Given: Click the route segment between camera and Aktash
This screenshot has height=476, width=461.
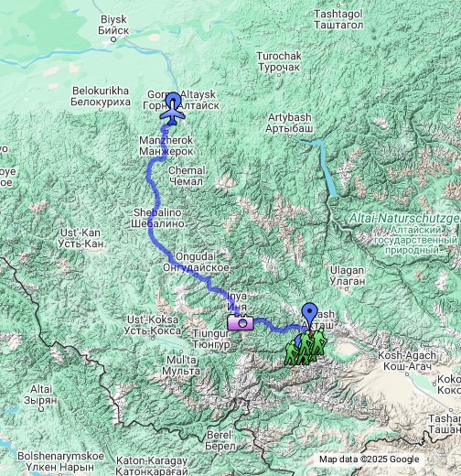Looking at the screenshot, I should [276, 328].
